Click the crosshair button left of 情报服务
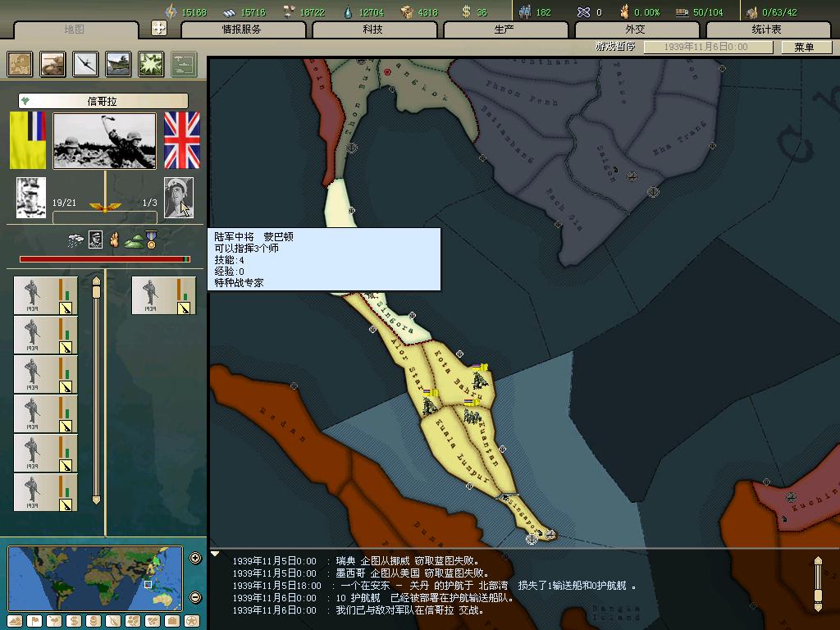The width and height of the screenshot is (840, 630). (159, 28)
